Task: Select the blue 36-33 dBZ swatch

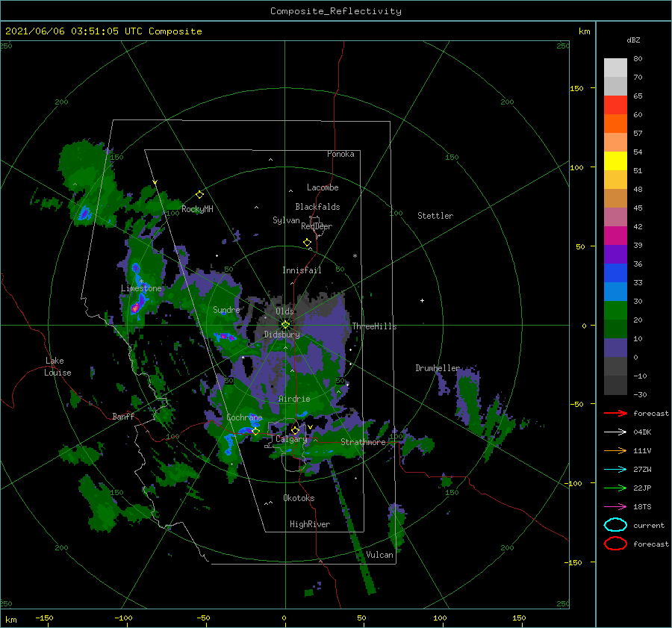Action: [x=615, y=273]
